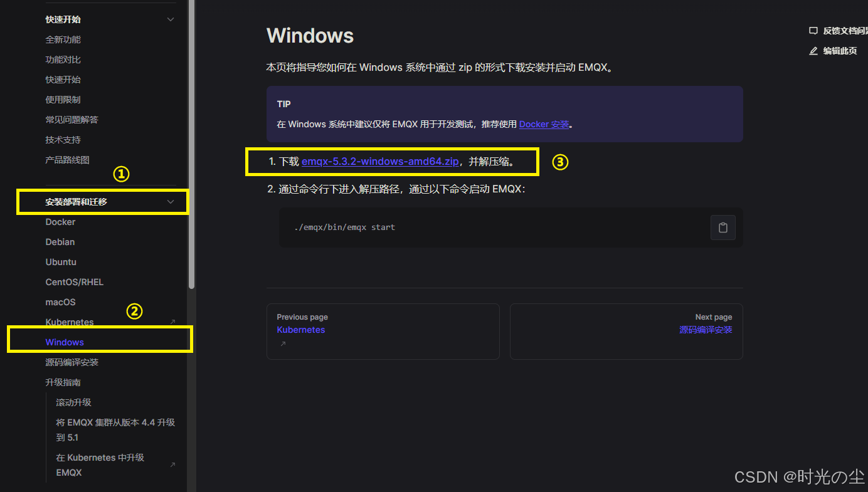Open 在 Kubernetes 中升级 EMQX page

click(100, 465)
